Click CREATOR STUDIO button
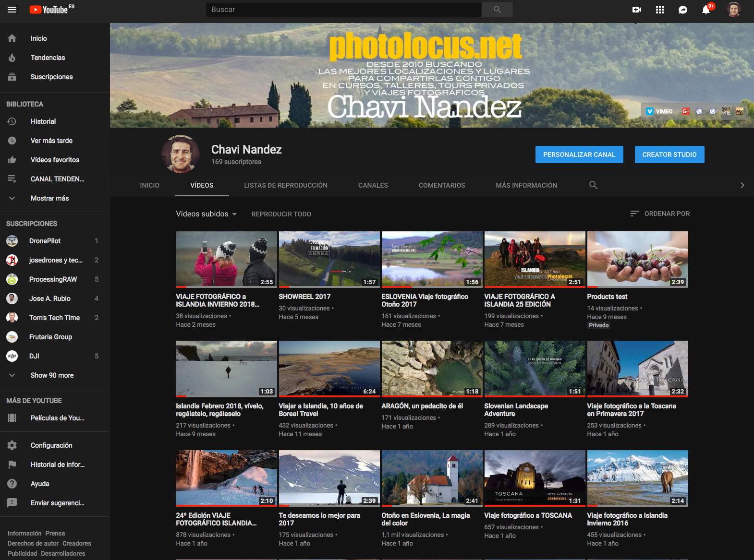Image resolution: width=754 pixels, height=560 pixels. [669, 155]
